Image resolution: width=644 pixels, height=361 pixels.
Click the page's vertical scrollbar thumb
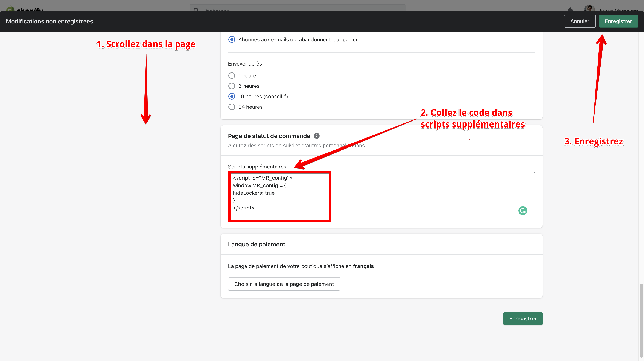[641, 320]
